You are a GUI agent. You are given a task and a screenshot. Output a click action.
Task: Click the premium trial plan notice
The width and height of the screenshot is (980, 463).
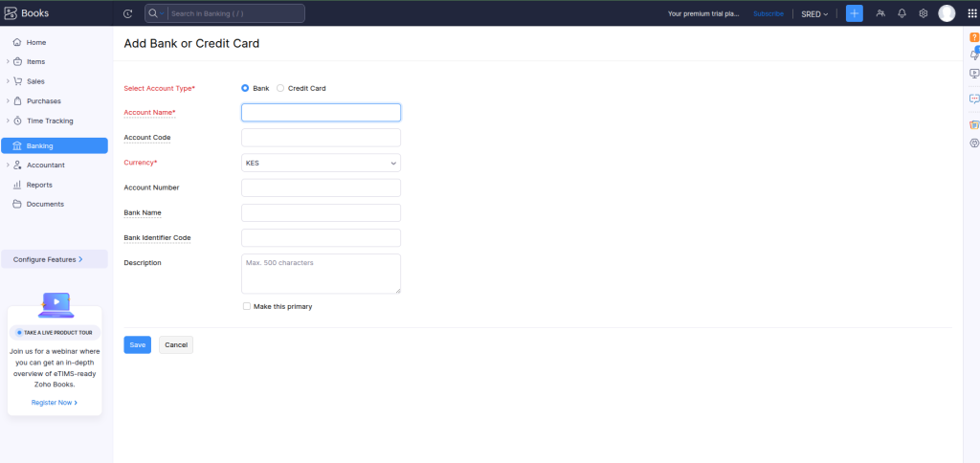coord(703,13)
